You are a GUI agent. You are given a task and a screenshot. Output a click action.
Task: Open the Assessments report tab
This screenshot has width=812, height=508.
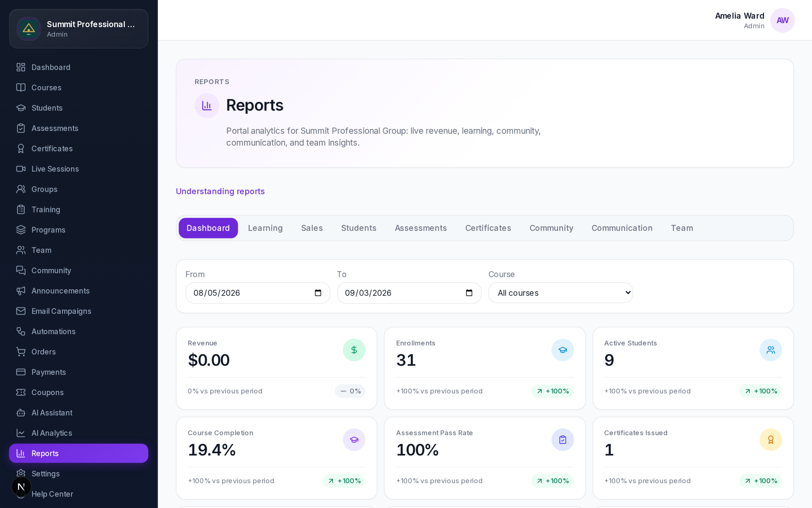click(421, 228)
